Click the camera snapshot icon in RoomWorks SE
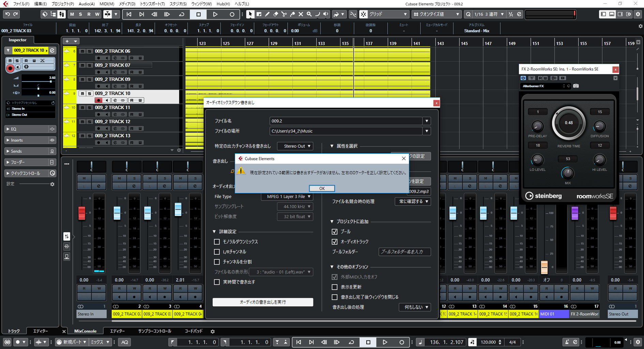This screenshot has height=349, width=644. click(x=576, y=86)
